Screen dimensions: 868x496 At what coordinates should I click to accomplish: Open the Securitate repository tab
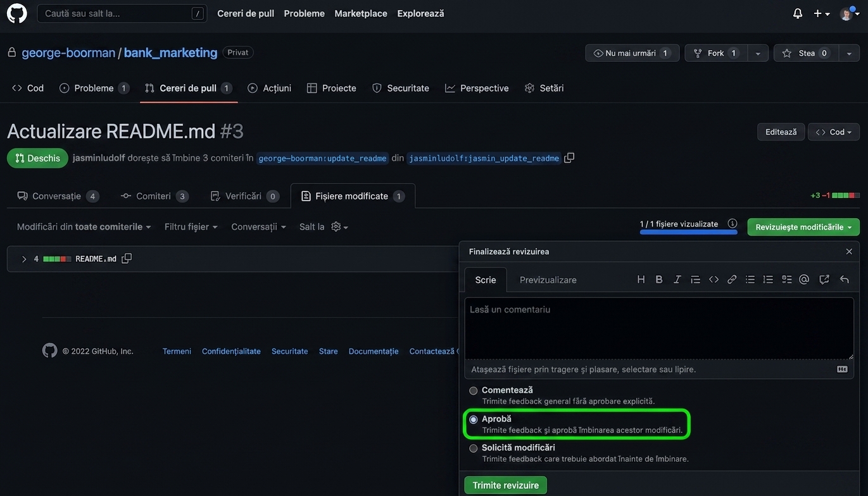(x=401, y=88)
